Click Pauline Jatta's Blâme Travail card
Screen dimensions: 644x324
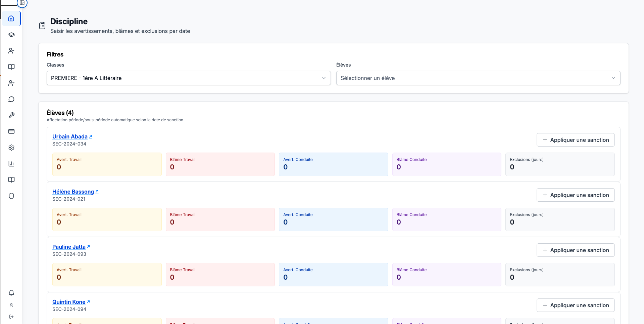tap(220, 275)
